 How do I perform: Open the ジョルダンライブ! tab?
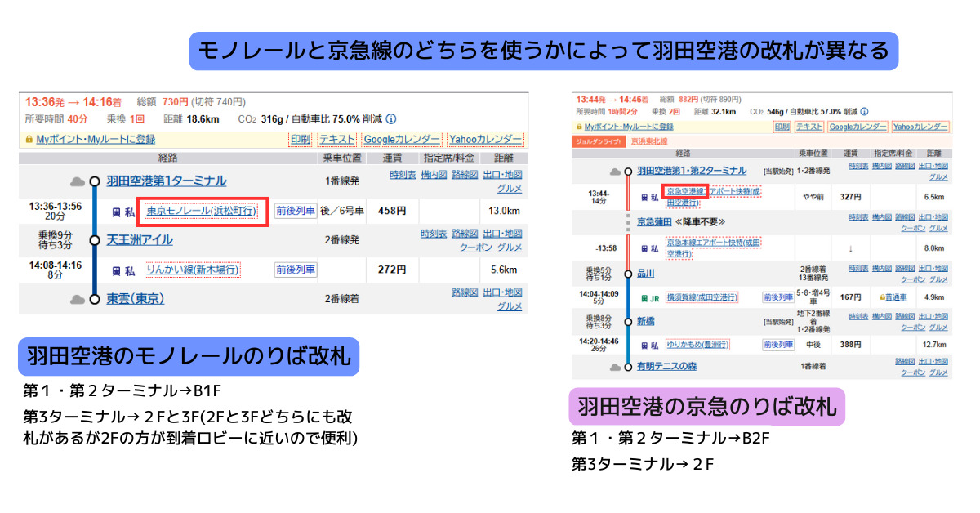click(597, 141)
